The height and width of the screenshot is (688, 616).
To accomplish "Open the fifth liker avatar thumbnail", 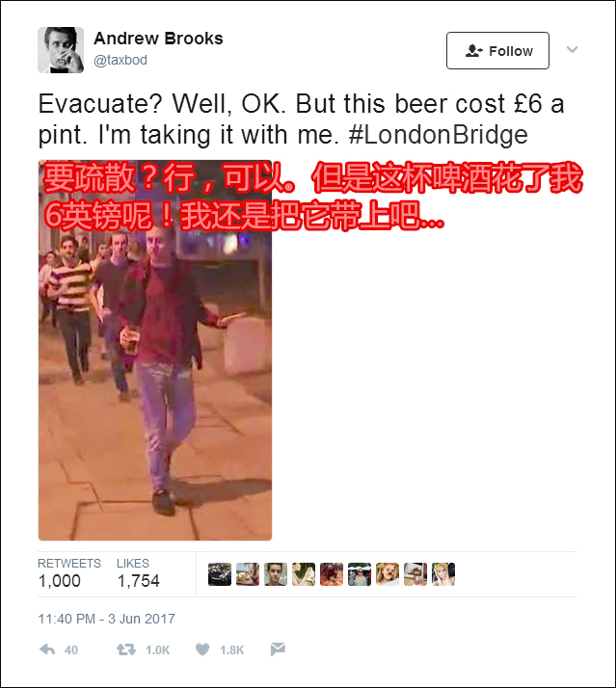I will click(x=332, y=574).
